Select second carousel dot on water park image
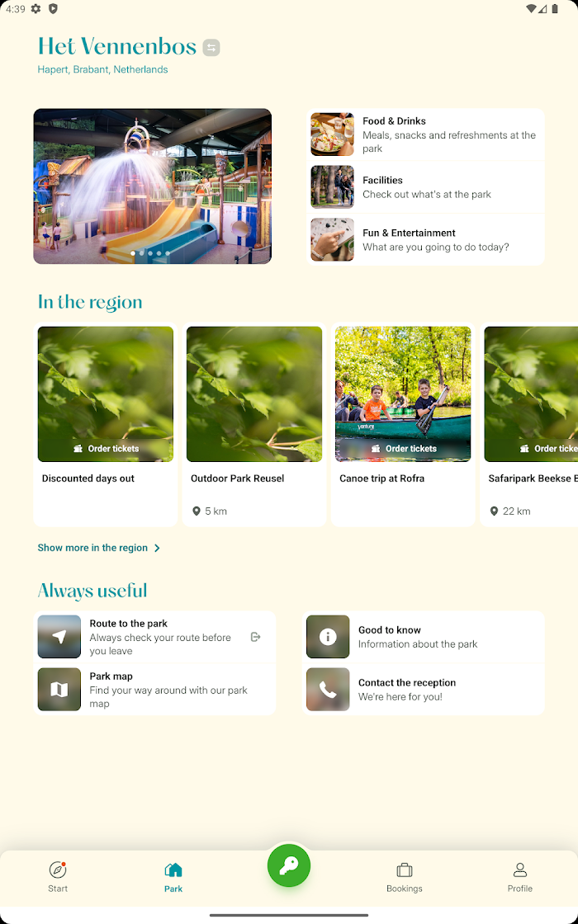Screen dimensions: 578x924 tap(141, 253)
